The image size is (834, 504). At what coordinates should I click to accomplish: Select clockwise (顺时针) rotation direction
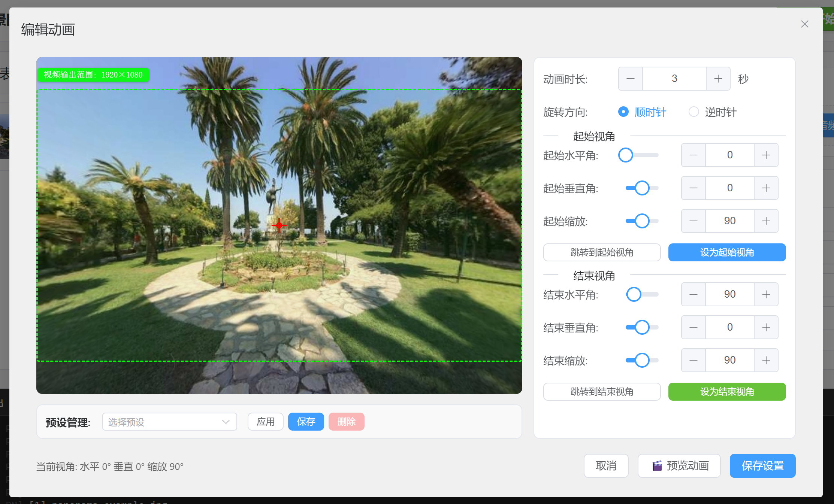click(623, 112)
